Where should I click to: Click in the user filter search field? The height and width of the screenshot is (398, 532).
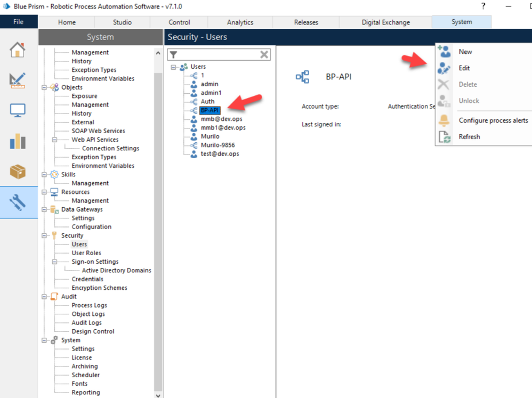point(218,54)
